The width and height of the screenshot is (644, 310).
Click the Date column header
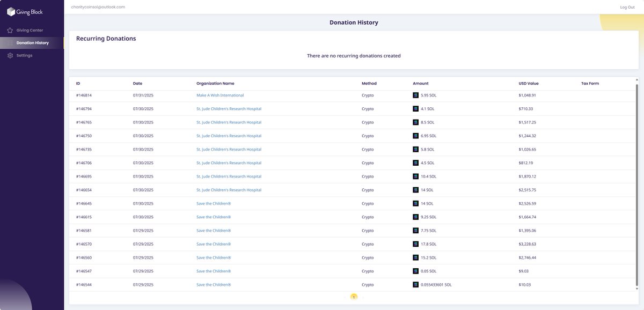137,84
